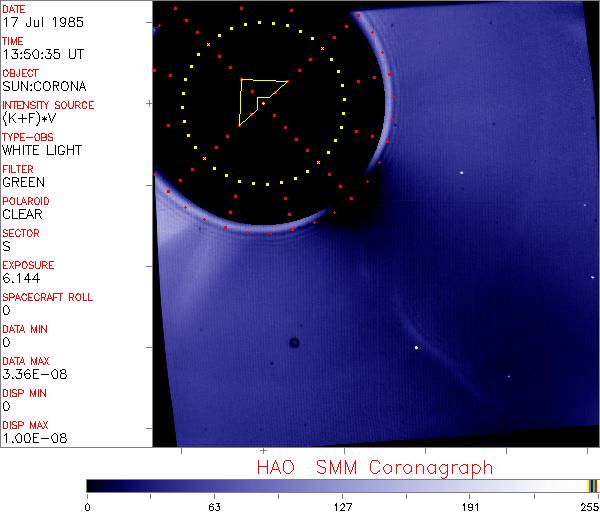600x512 pixels.
Task: Click the CLEAR polaroid value
Action: pyautogui.click(x=23, y=214)
